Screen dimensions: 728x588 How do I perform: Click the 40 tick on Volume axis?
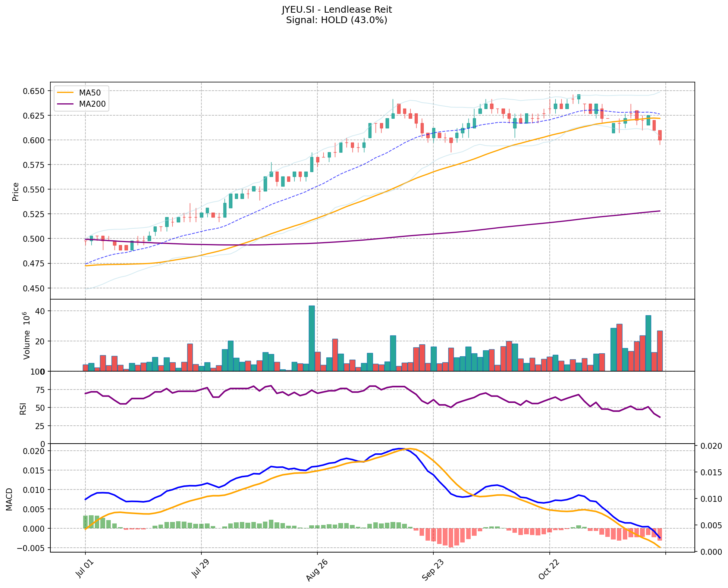[41, 311]
